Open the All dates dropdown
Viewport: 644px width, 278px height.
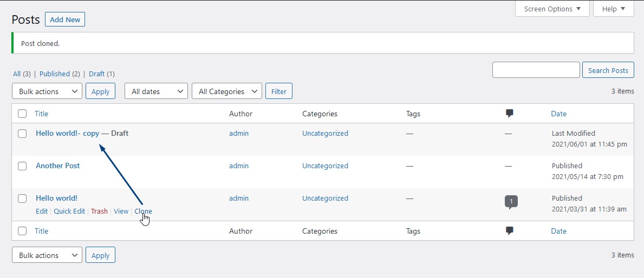pos(156,91)
